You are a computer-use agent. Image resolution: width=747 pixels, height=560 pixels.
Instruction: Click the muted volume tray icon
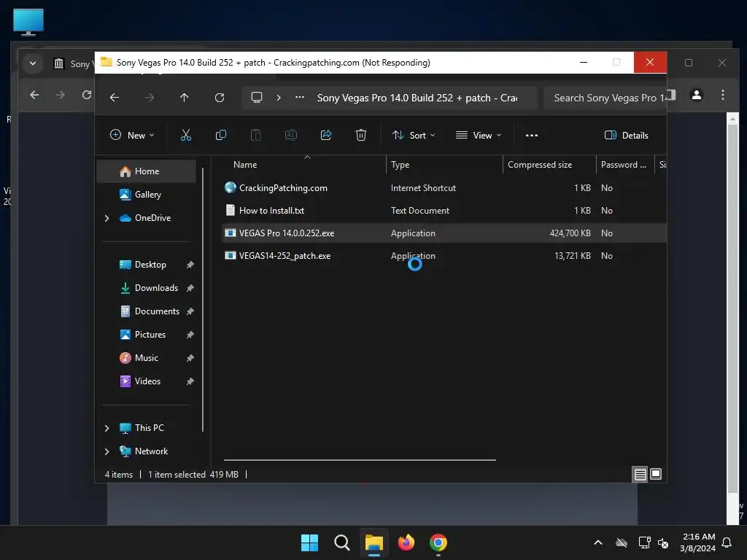[x=663, y=542]
